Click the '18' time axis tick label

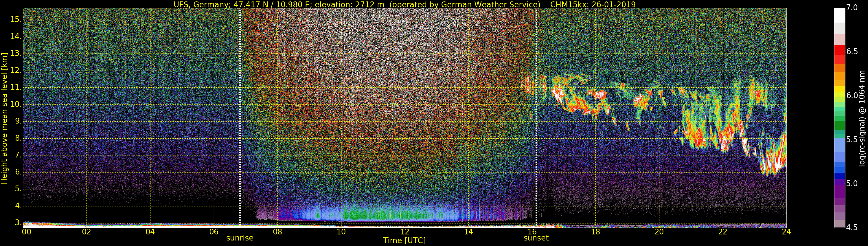[x=595, y=232]
